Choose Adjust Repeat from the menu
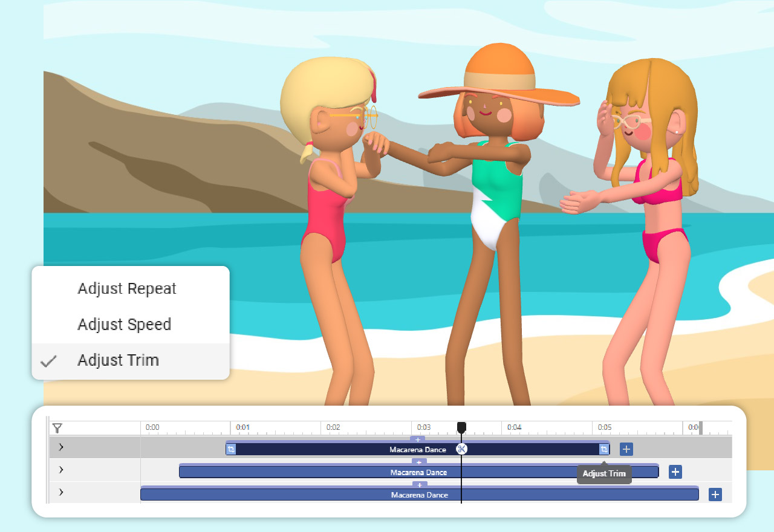 127,288
